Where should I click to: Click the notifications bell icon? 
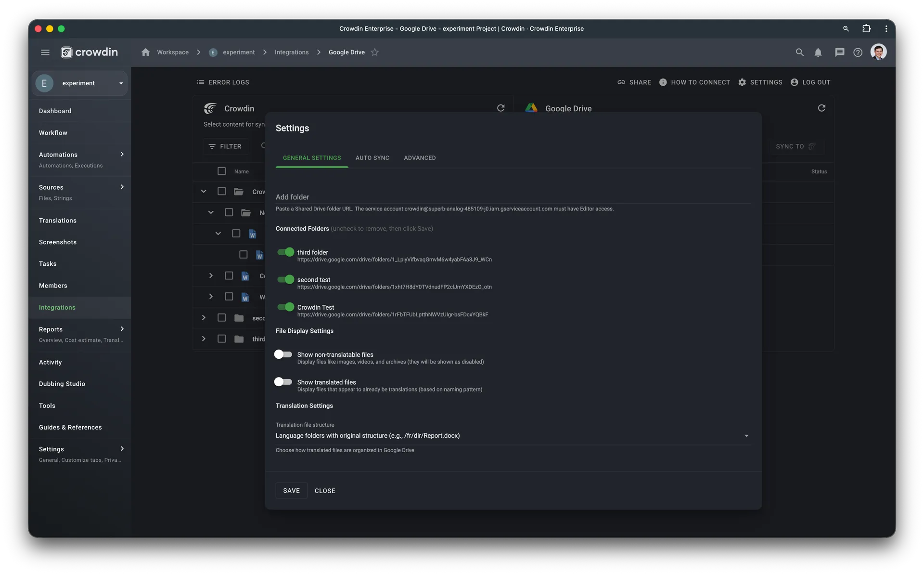tap(818, 52)
